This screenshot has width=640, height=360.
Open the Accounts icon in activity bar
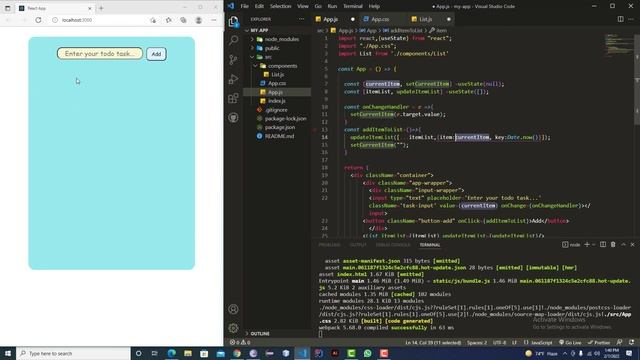[233, 309]
